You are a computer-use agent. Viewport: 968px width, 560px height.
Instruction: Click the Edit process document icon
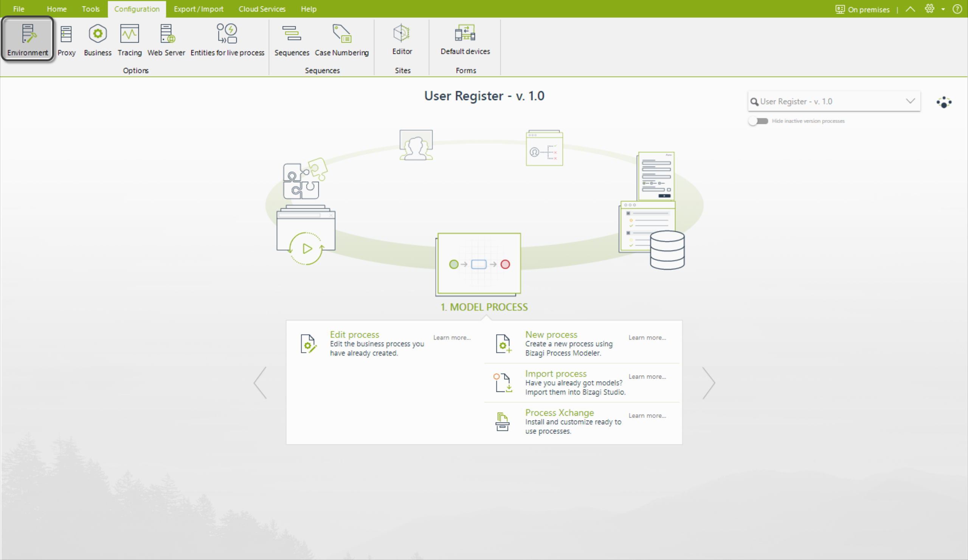pos(309,343)
